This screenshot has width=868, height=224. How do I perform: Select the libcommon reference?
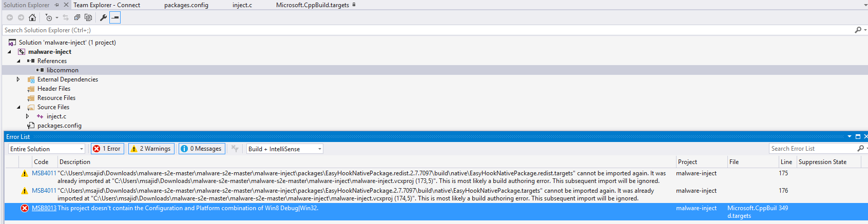pyautogui.click(x=63, y=70)
